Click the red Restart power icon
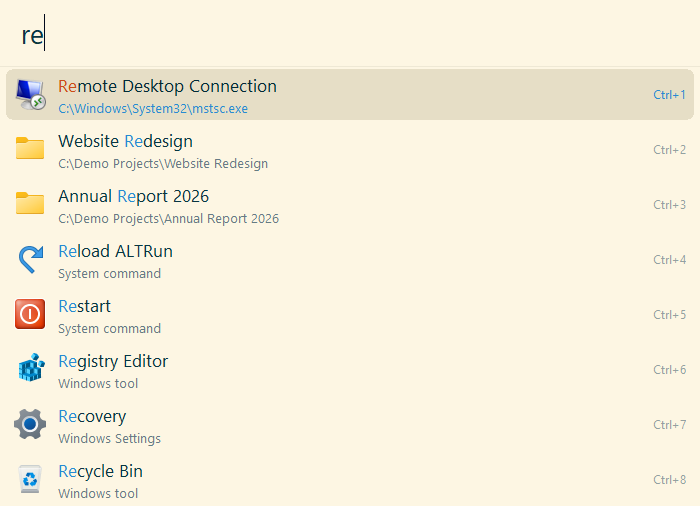Image resolution: width=700 pixels, height=506 pixels. [30, 314]
